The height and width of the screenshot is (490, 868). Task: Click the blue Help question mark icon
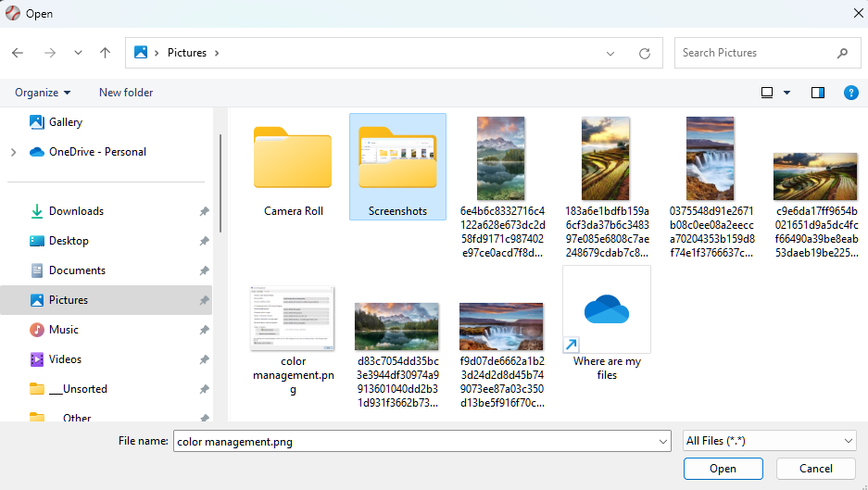point(850,93)
